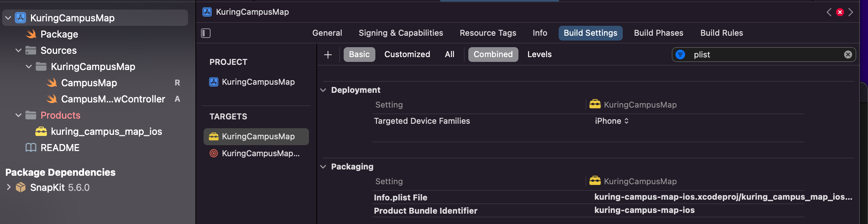Select the KuringCampusMap test target

[x=260, y=153]
